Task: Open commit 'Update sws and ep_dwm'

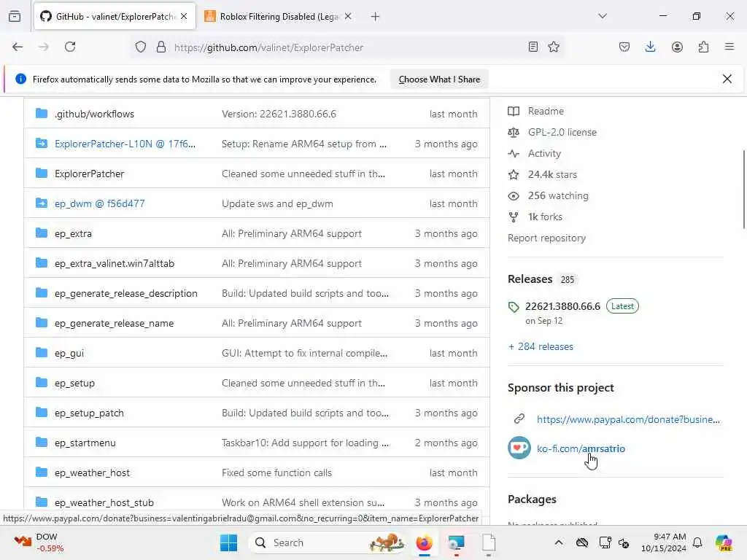Action: [277, 204]
